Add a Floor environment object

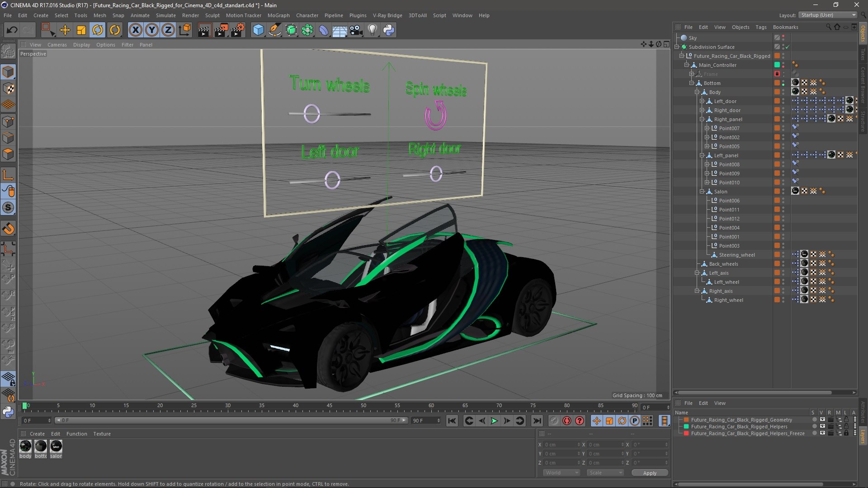[340, 30]
